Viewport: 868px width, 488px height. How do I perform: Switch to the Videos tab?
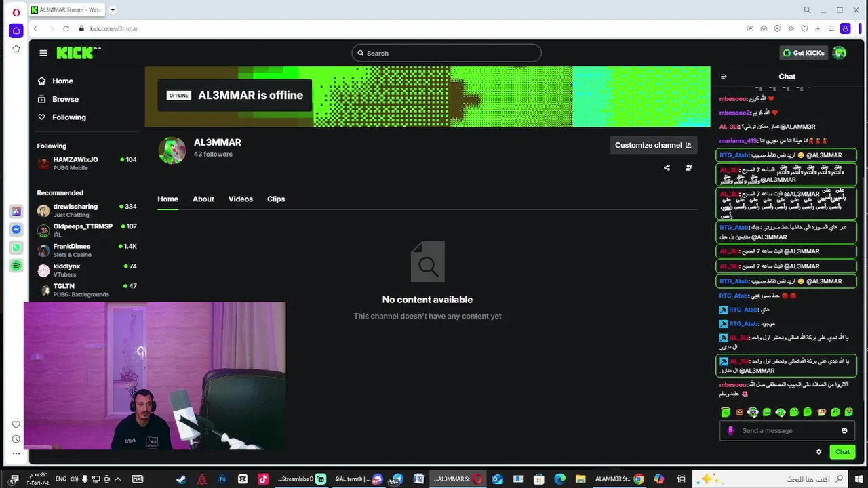tap(241, 199)
